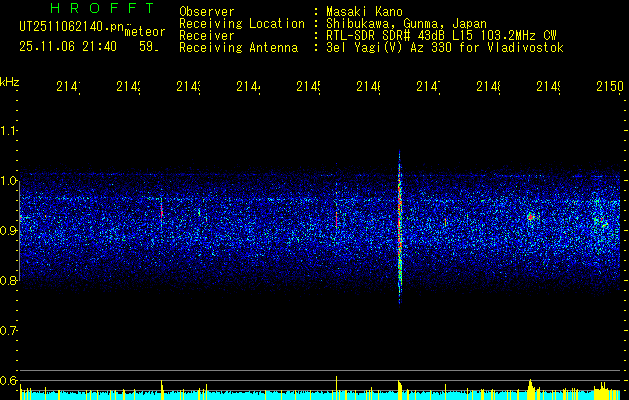This screenshot has height=400, width=629.
Task: Click the 1.0 frequency axis label
Action: [9, 181]
